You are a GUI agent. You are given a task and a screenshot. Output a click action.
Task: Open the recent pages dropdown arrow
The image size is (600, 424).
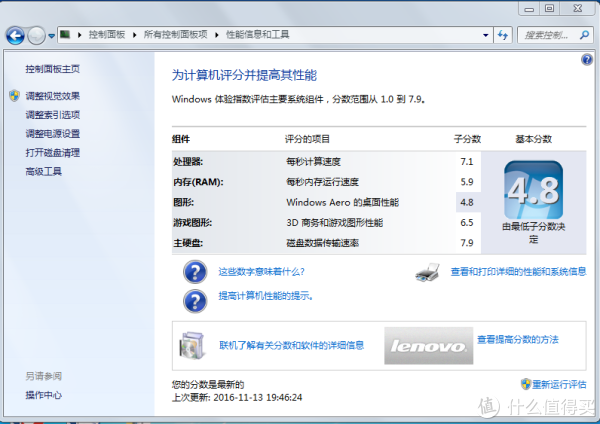pyautogui.click(x=52, y=36)
